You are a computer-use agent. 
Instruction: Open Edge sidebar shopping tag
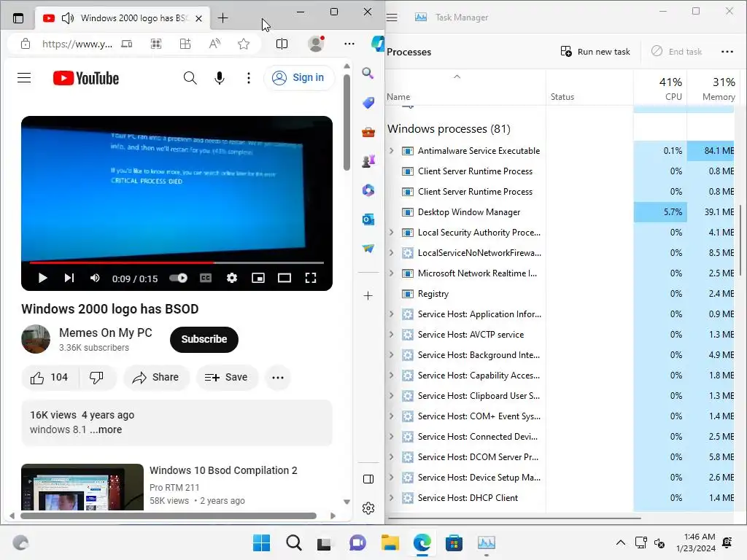pyautogui.click(x=368, y=103)
